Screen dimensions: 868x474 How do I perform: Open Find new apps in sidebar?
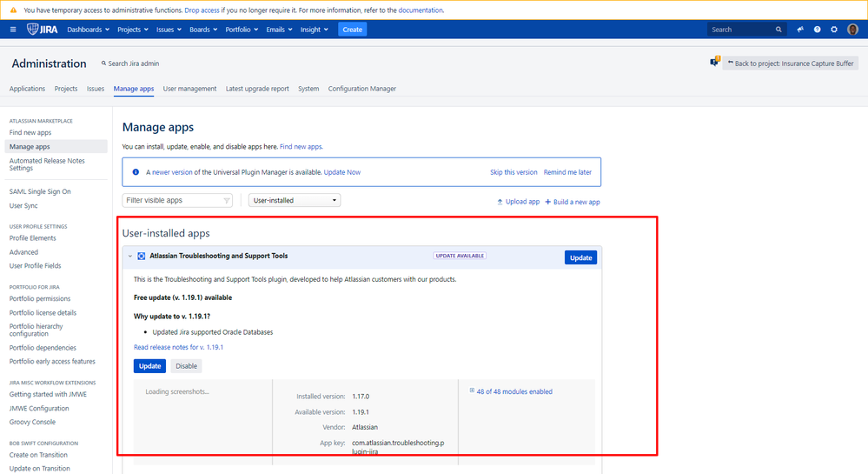(x=30, y=132)
